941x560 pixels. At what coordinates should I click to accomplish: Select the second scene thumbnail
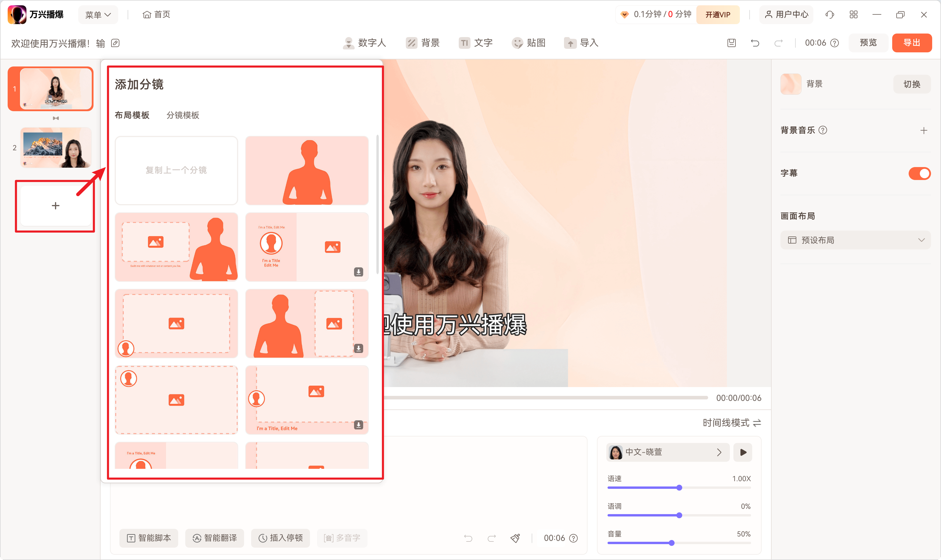(56, 148)
